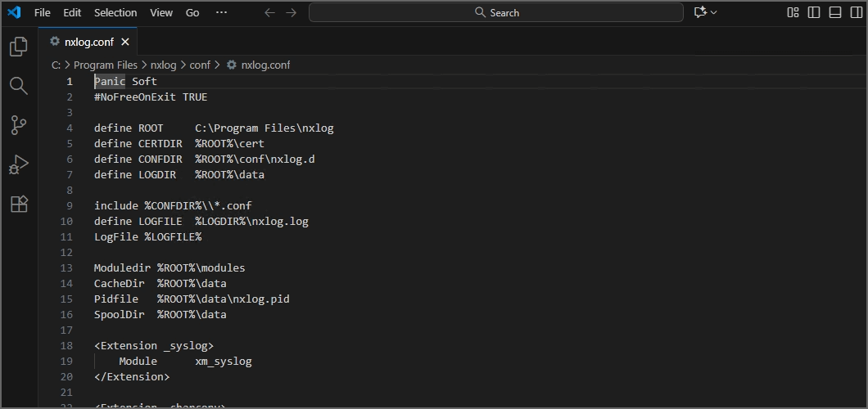Open the Search view in activity bar
The image size is (868, 409).
coord(18,86)
